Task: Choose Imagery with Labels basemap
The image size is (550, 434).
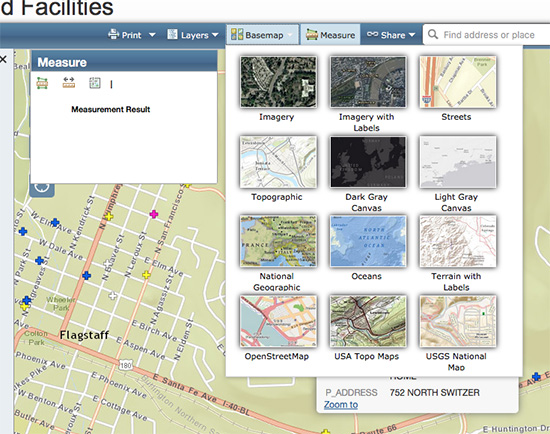Action: tap(368, 82)
